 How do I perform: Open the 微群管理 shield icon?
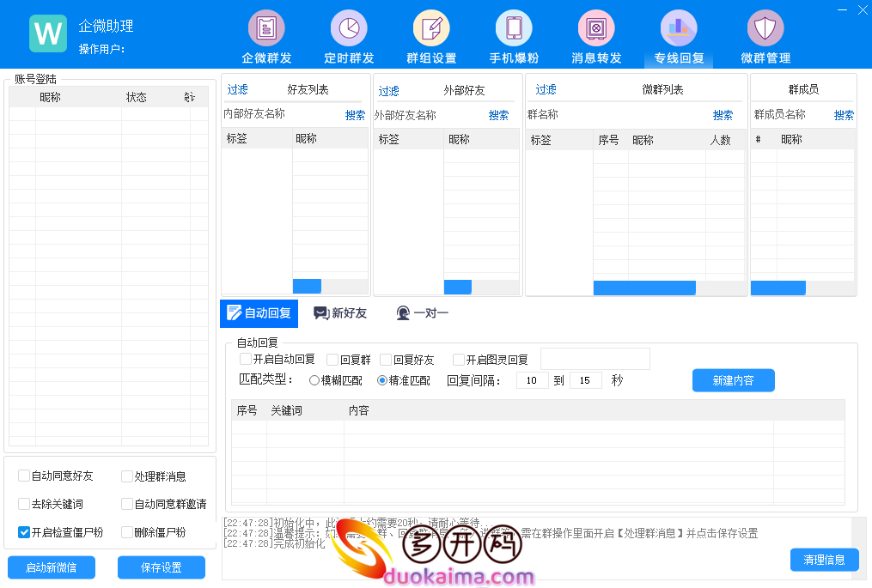pyautogui.click(x=765, y=28)
